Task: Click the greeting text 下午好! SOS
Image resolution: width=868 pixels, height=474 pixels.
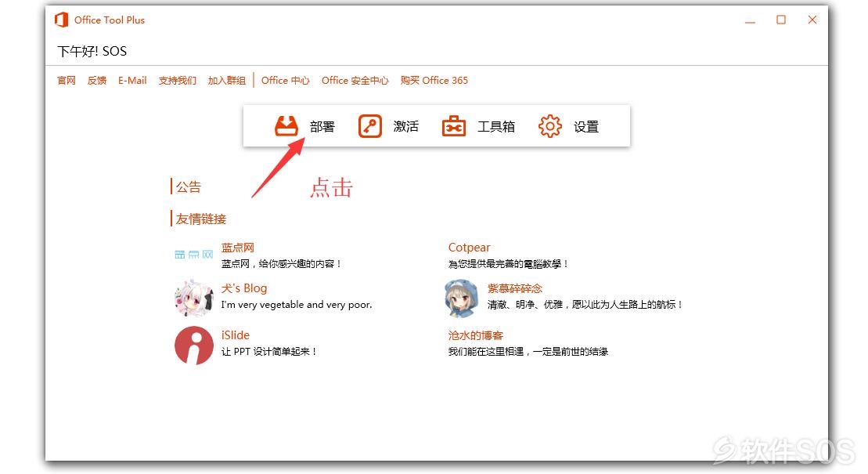Action: point(92,52)
